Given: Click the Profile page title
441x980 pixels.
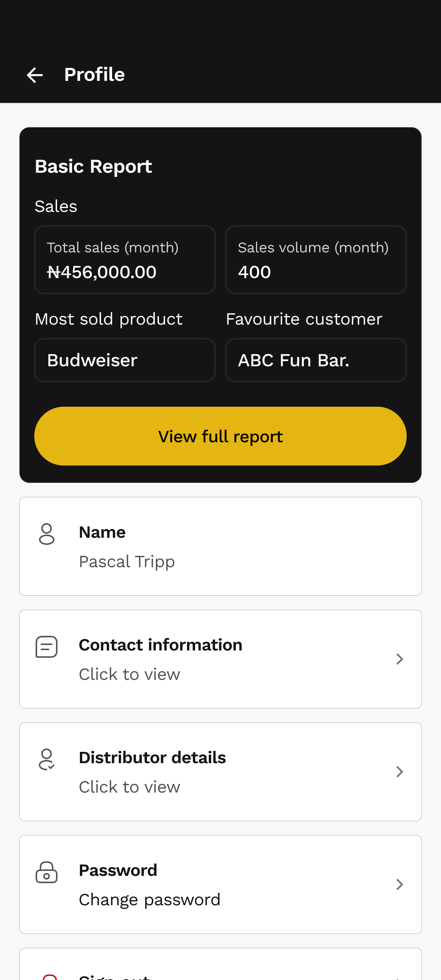Looking at the screenshot, I should 94,74.
